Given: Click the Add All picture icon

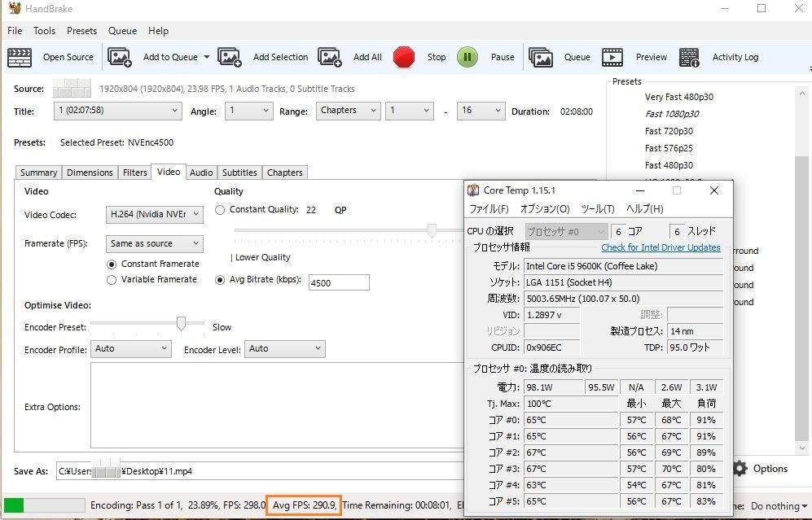Looking at the screenshot, I should [x=330, y=57].
